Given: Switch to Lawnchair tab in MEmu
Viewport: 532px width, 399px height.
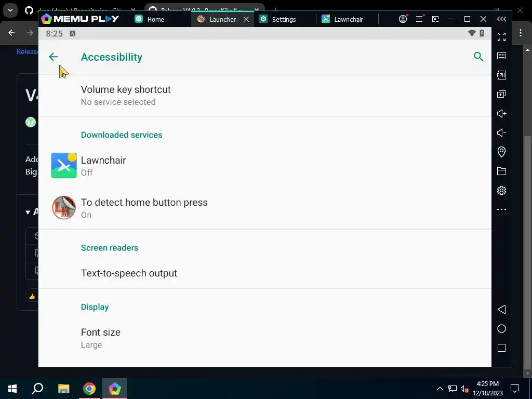Looking at the screenshot, I should pyautogui.click(x=343, y=19).
